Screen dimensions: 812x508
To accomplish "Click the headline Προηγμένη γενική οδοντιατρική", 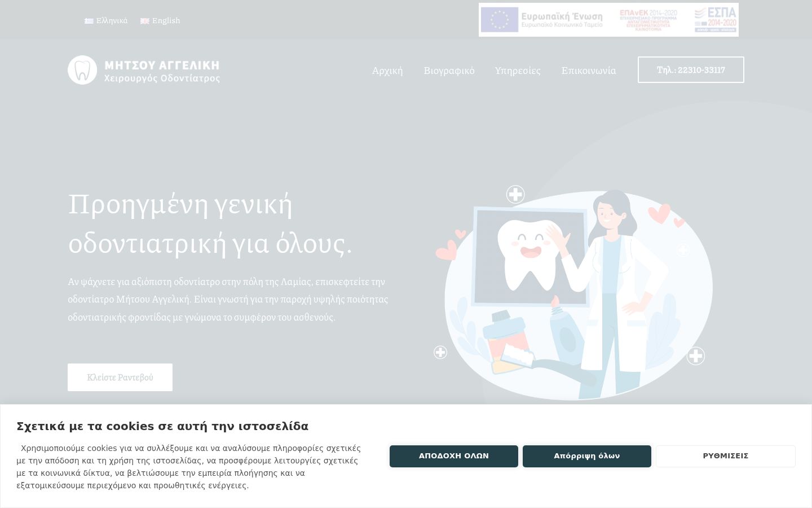I will tap(210, 224).
